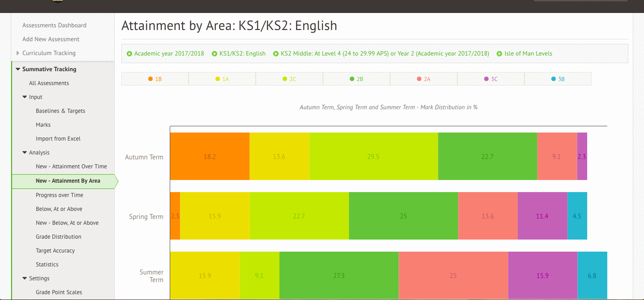Click the arrow icon before Isle of Man Levels
644x300 pixels.
coord(499,54)
